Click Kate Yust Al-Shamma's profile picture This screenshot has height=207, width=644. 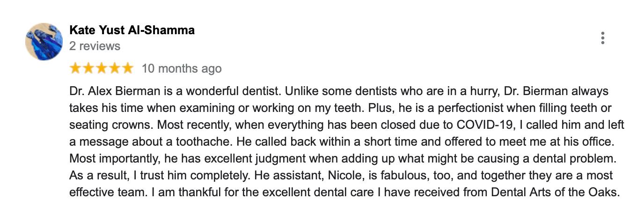(x=44, y=42)
